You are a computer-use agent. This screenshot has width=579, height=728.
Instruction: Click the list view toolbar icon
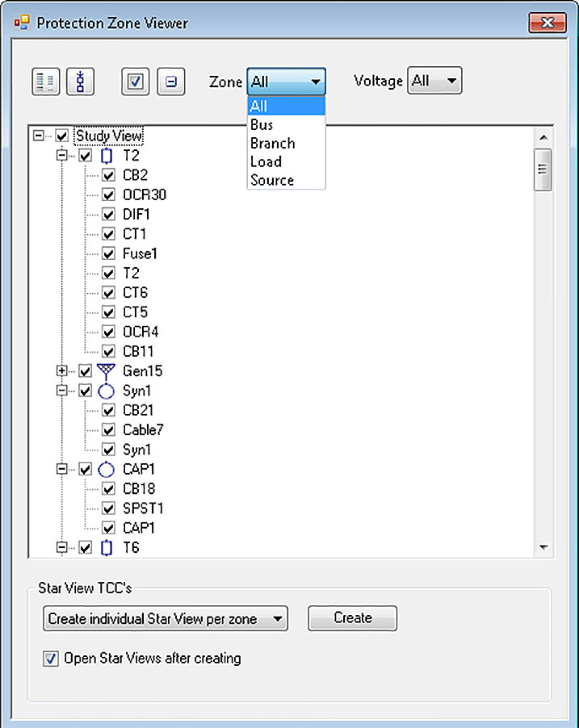[x=46, y=82]
